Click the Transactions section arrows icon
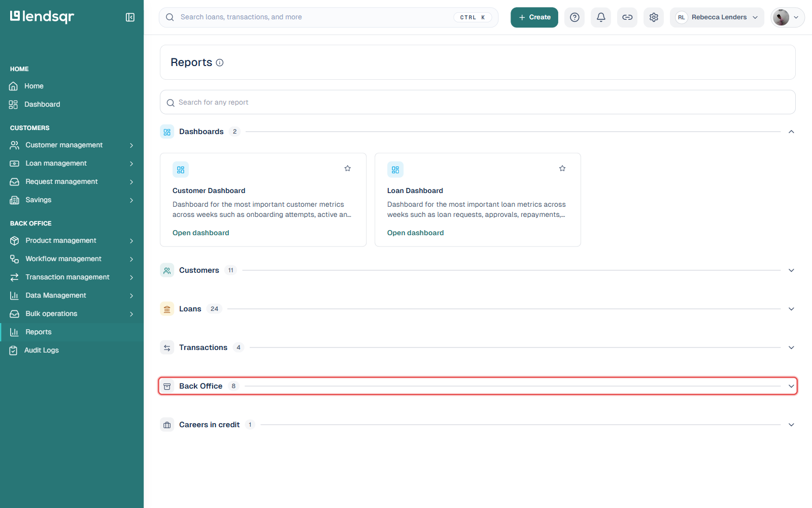The width and height of the screenshot is (812, 508). click(x=167, y=347)
